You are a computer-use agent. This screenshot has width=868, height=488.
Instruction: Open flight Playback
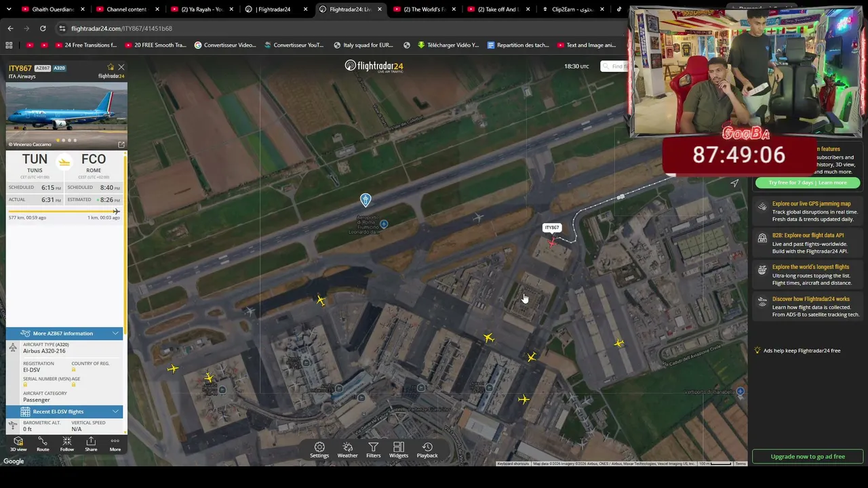427,450
